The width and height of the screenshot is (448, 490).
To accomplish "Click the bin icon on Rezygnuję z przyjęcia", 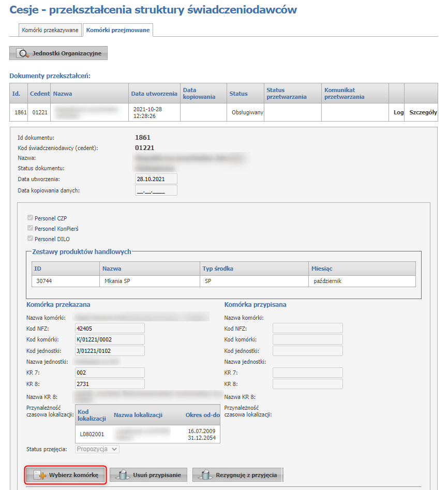I will pyautogui.click(x=205, y=475).
